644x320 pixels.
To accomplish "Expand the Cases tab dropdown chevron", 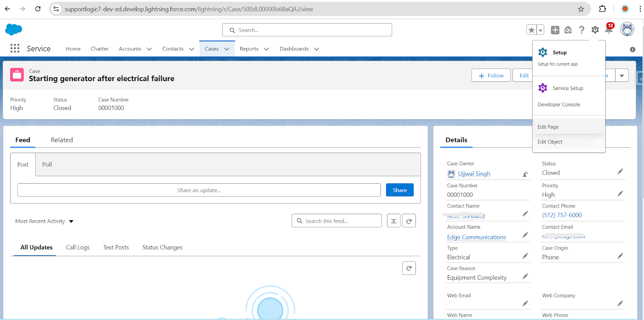I will [x=226, y=49].
